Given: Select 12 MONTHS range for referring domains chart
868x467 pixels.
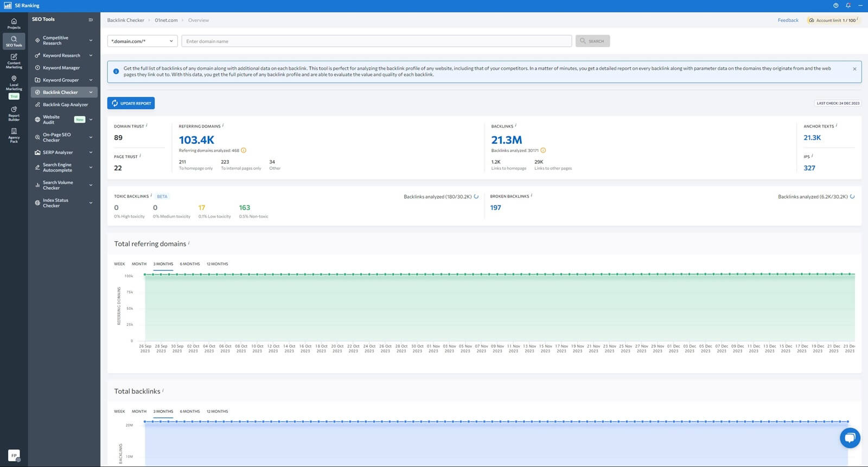Looking at the screenshot, I should [x=217, y=264].
